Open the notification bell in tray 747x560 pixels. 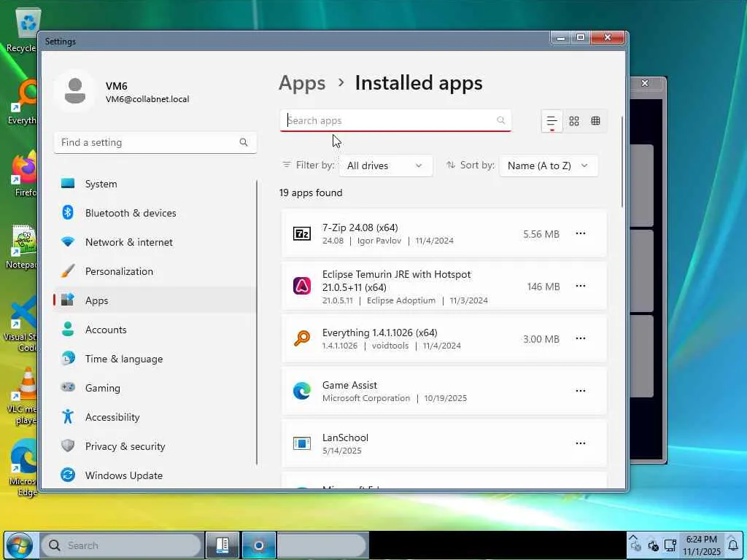coord(732,545)
